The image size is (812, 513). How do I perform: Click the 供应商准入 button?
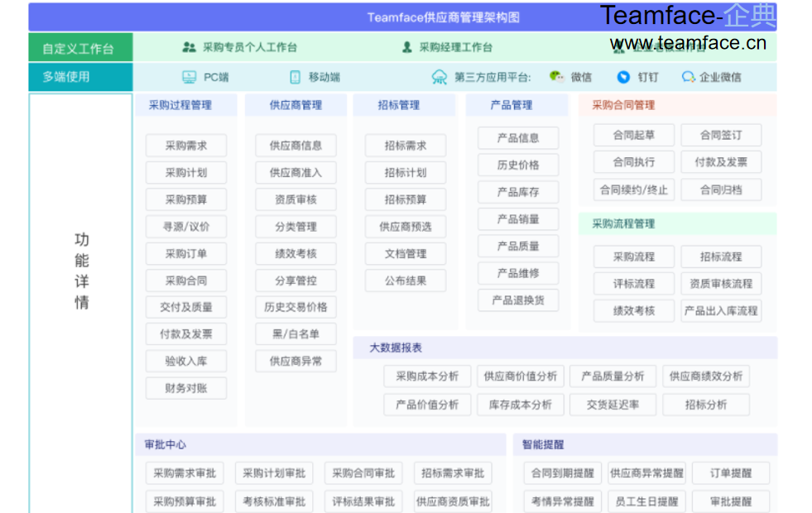click(x=295, y=173)
